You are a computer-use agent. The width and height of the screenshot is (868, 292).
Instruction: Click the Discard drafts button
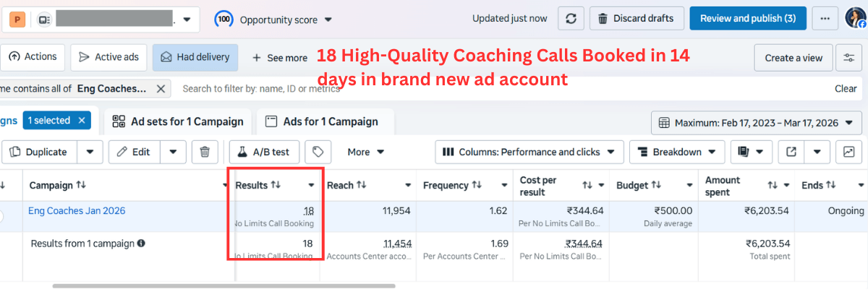(x=636, y=19)
